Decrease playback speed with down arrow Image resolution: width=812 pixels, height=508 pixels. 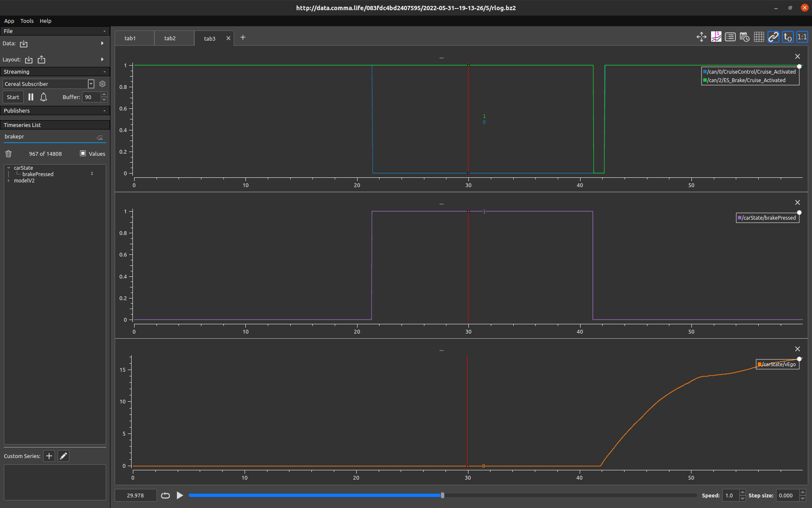(743, 498)
